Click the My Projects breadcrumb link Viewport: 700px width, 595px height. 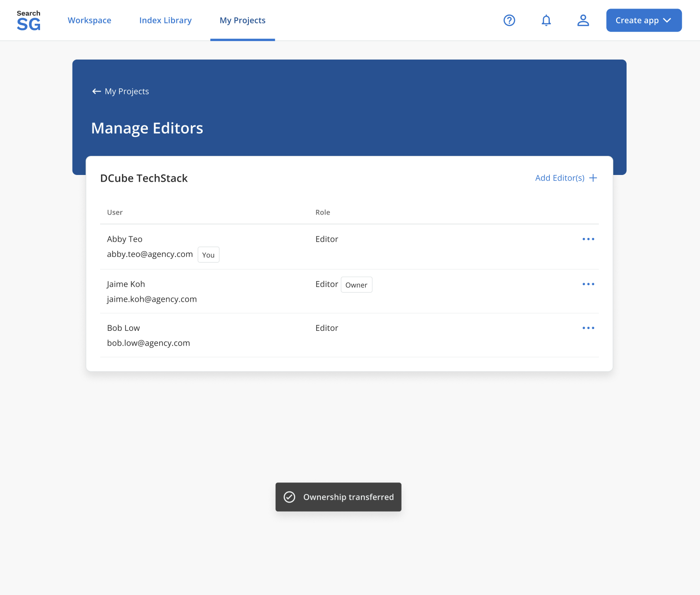127,91
